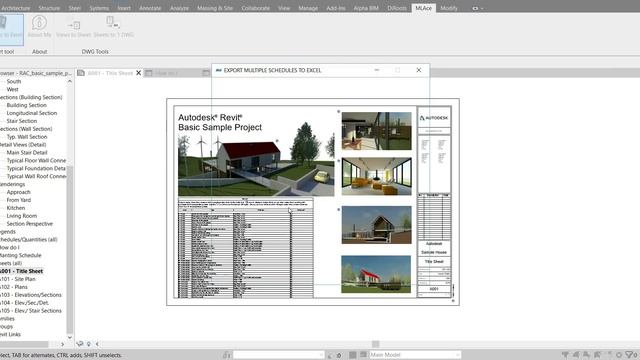Select the MLAce ribbon tab

pos(423,8)
